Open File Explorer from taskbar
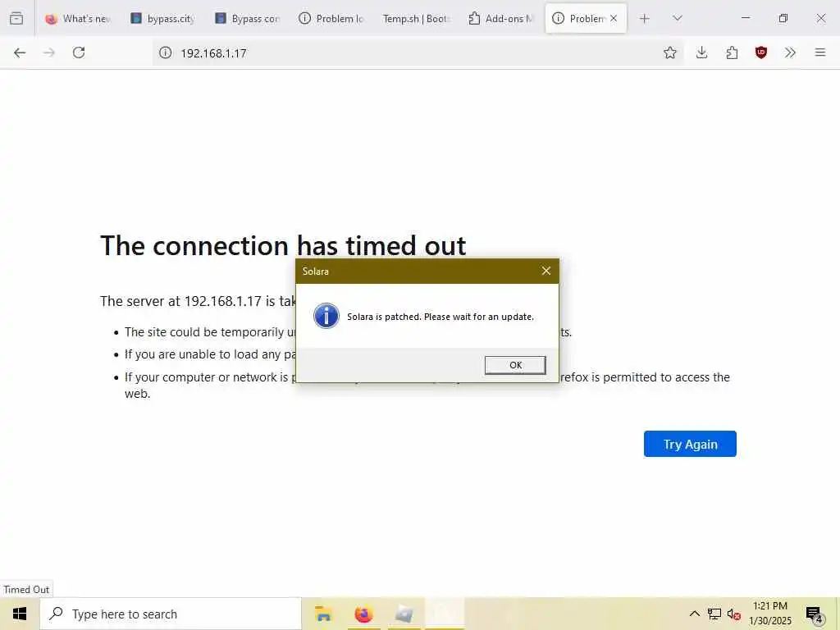 click(x=323, y=614)
